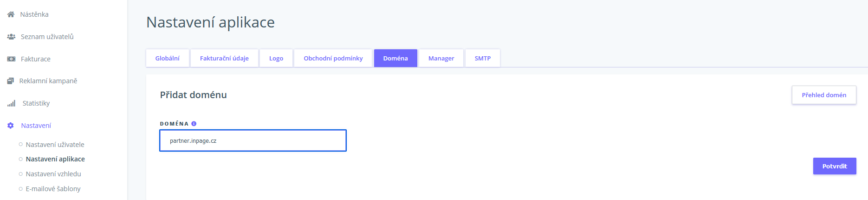Viewport: 868px width, 200px height.
Task: Open the Logo tab
Action: click(x=276, y=58)
